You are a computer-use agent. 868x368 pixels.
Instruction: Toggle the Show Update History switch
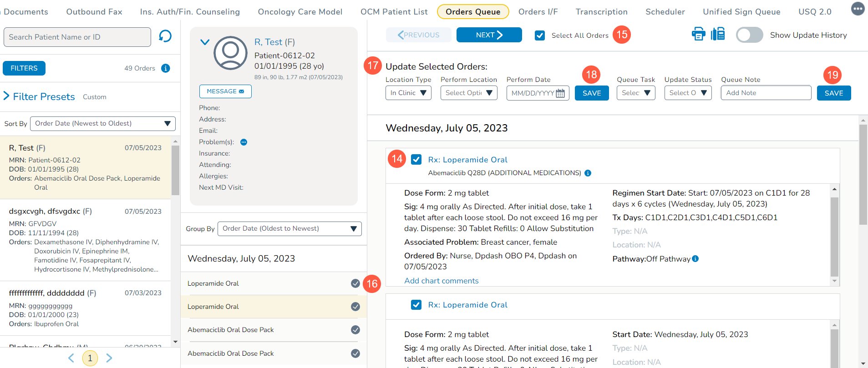tap(749, 35)
